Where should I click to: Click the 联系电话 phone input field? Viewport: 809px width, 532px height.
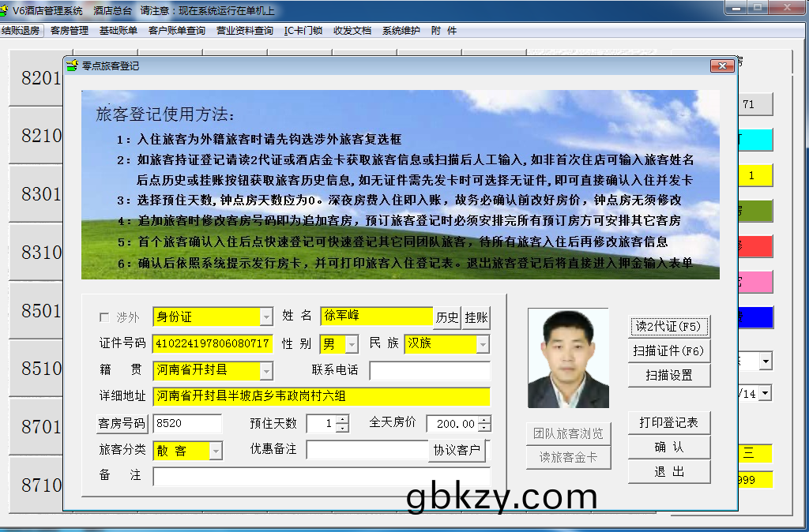[430, 370]
